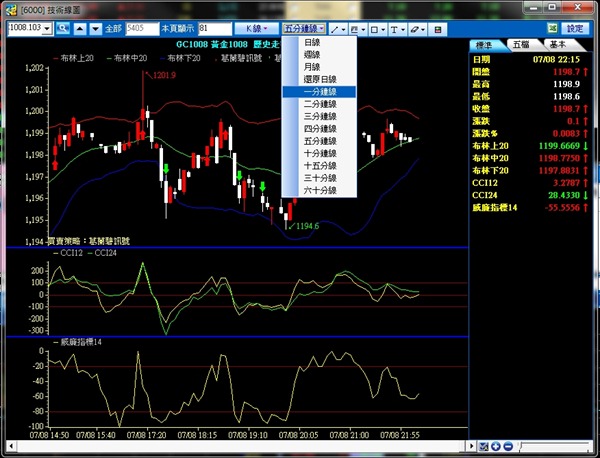
Task: Choose 一分鐘線 from period menu
Action: click(x=319, y=92)
